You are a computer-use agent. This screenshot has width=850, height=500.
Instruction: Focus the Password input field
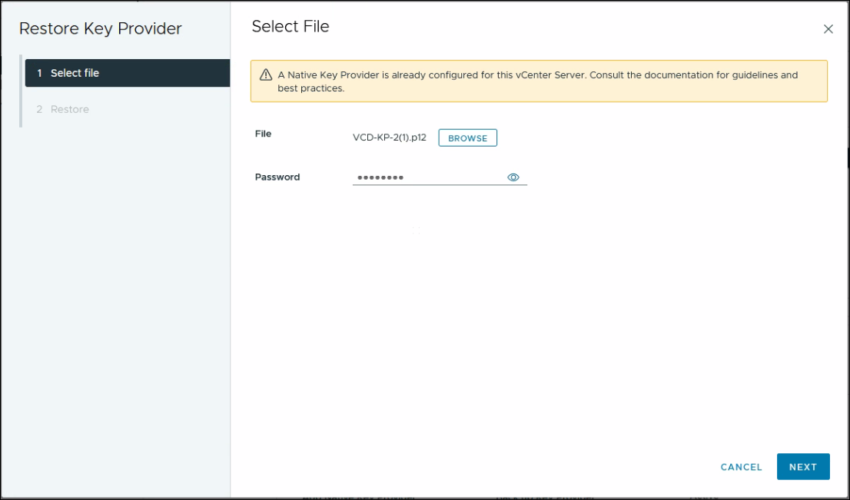[430, 177]
